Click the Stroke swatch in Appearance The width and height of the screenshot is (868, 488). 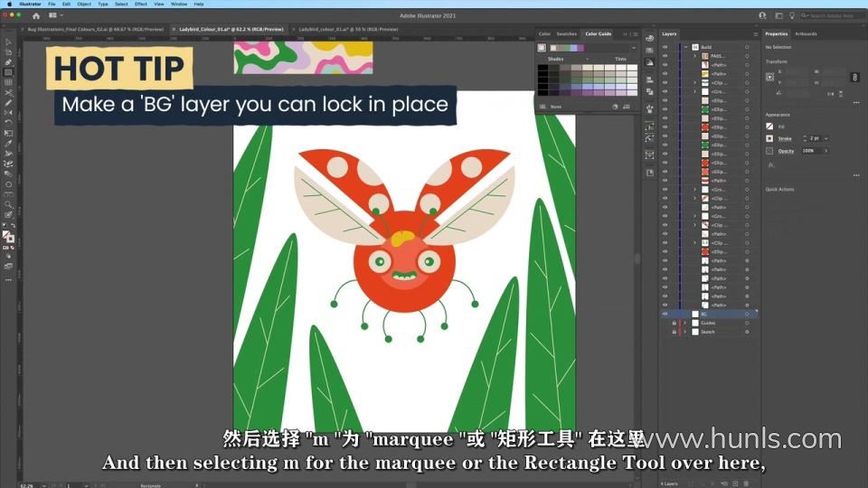769,138
